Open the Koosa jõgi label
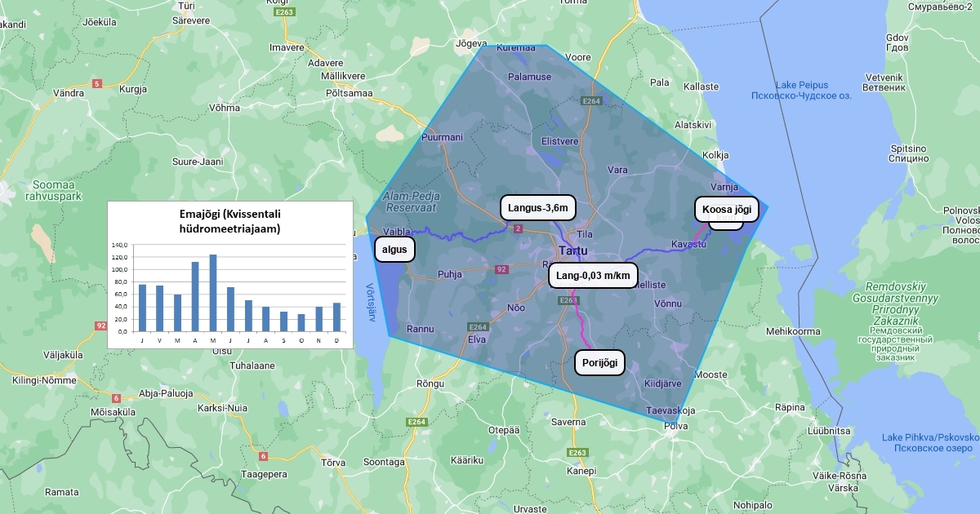Image resolution: width=980 pixels, height=514 pixels. coord(726,210)
